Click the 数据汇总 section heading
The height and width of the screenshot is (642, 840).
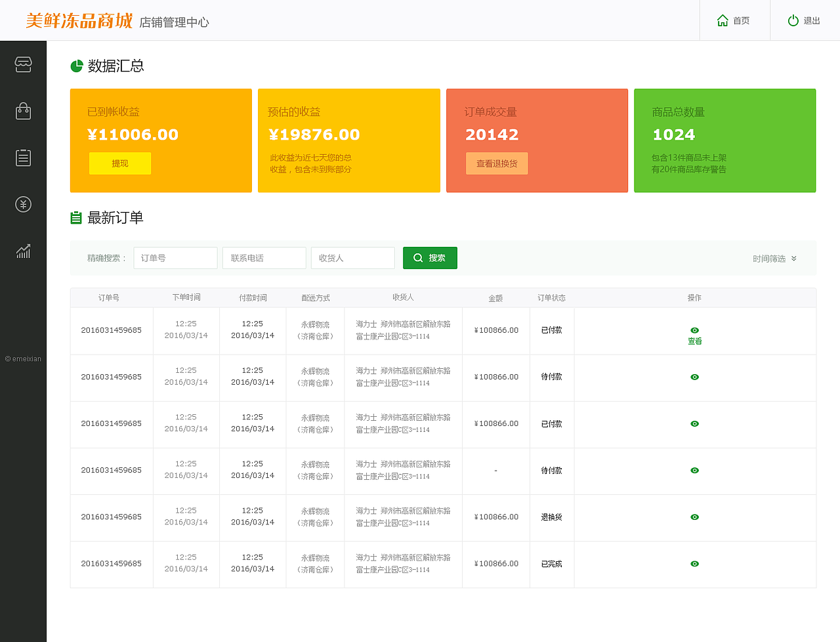(x=115, y=66)
